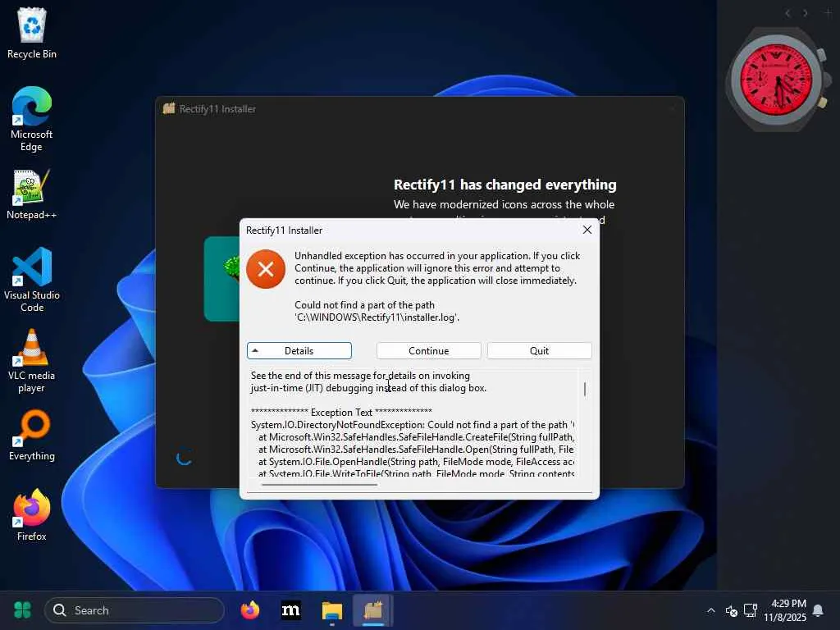
Task: Open the Notepad++ desktop shortcut
Action: coord(32,195)
